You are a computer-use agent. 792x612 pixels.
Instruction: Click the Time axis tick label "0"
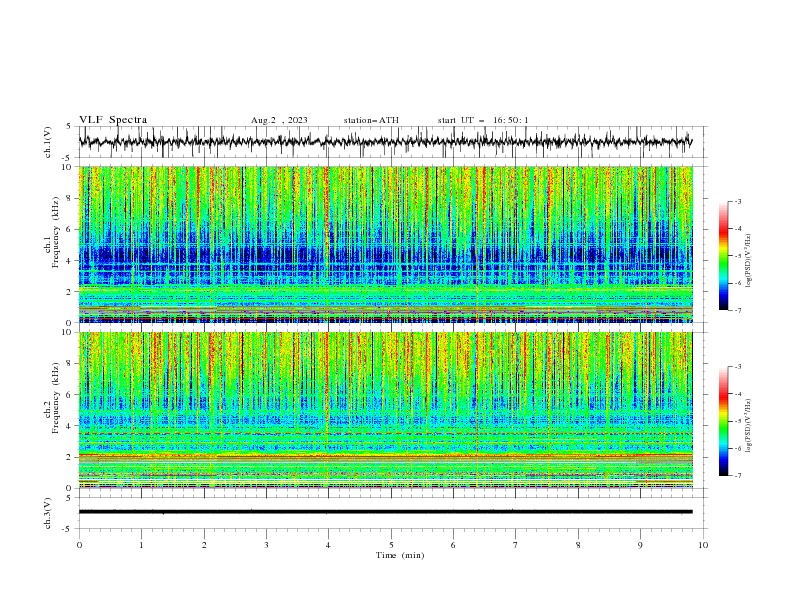click(x=79, y=545)
